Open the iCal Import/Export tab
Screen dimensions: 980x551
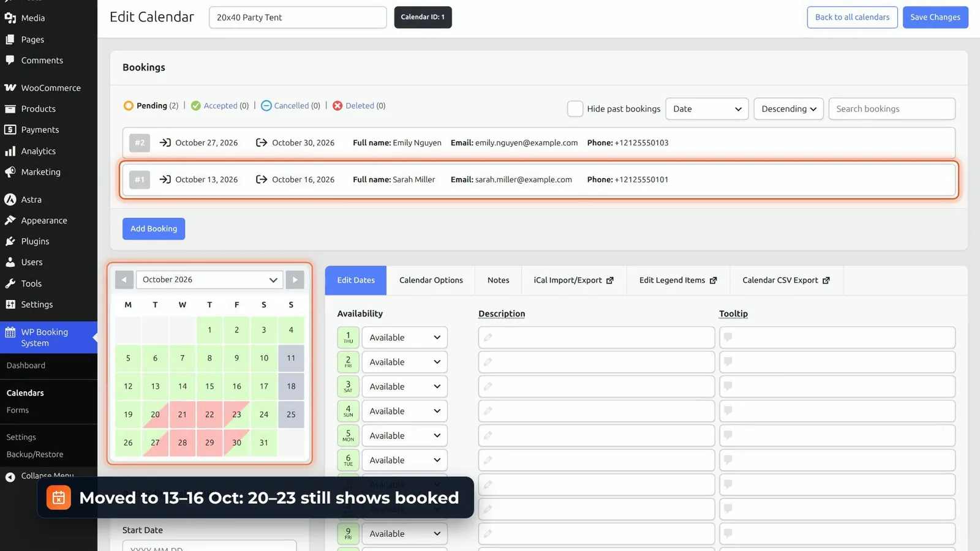pyautogui.click(x=573, y=280)
